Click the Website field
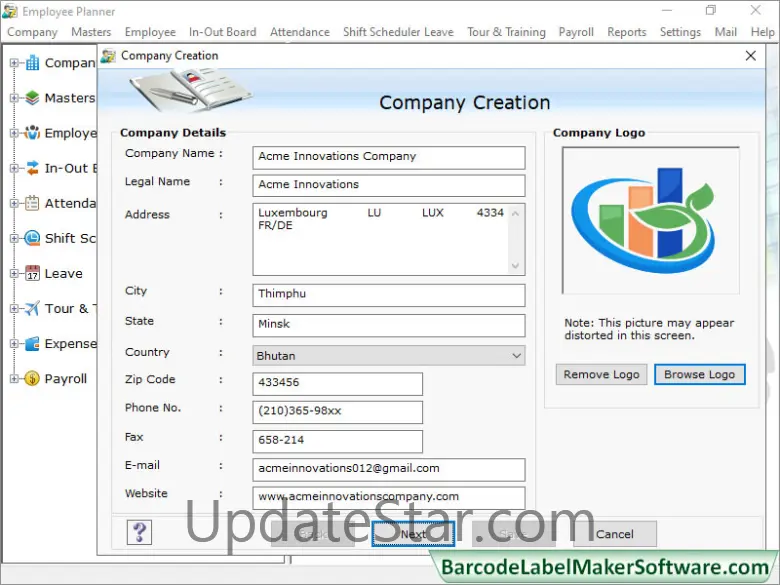 389,497
